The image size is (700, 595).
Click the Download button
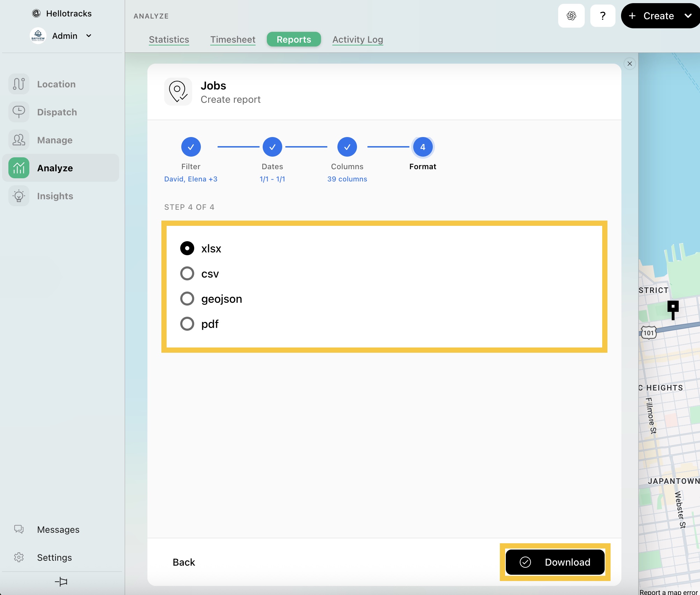click(x=555, y=562)
